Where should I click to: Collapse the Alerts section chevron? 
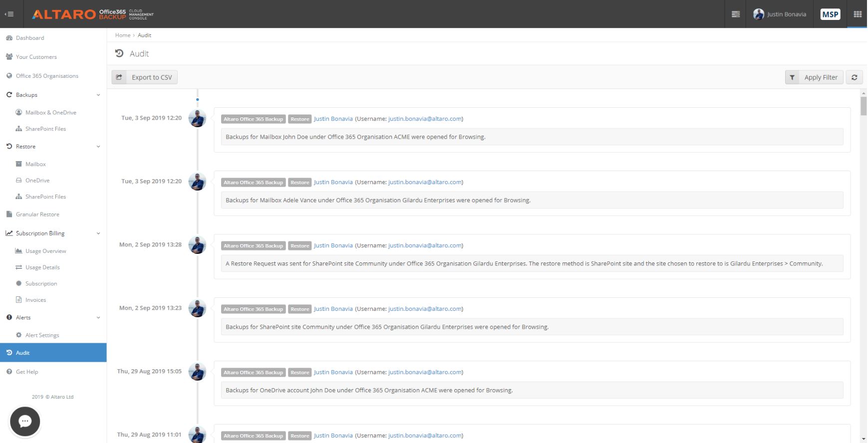[x=98, y=318]
